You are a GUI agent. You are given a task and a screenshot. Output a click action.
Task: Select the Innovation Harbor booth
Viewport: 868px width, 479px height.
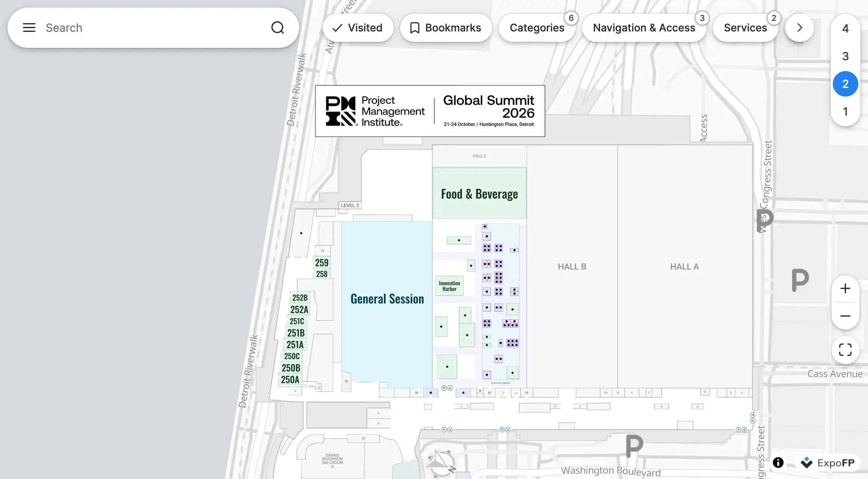[x=449, y=286]
